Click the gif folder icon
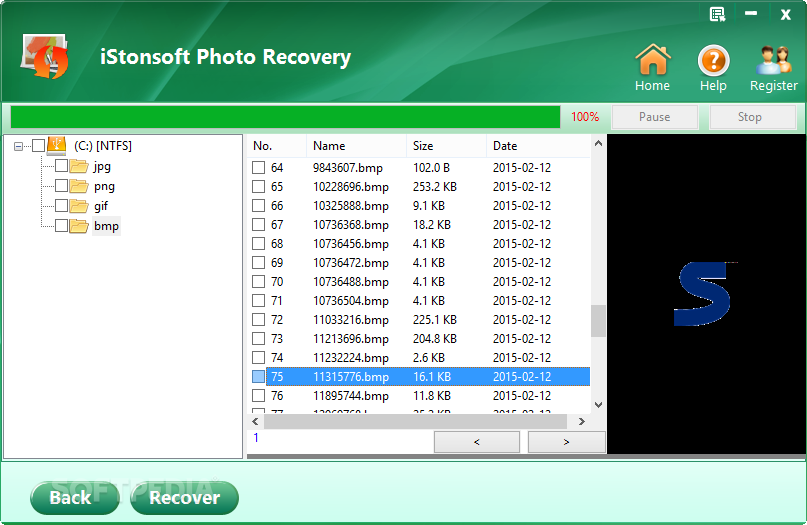807x525 pixels. pyautogui.click(x=79, y=206)
